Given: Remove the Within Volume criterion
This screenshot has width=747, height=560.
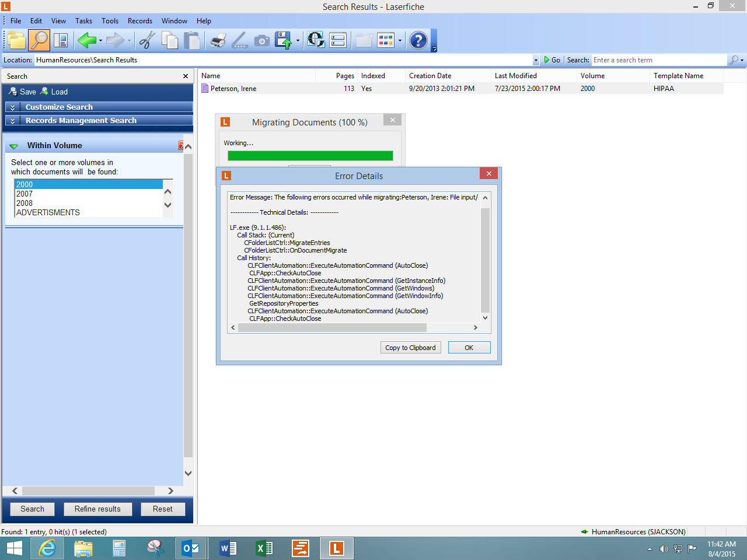Looking at the screenshot, I should 181,146.
